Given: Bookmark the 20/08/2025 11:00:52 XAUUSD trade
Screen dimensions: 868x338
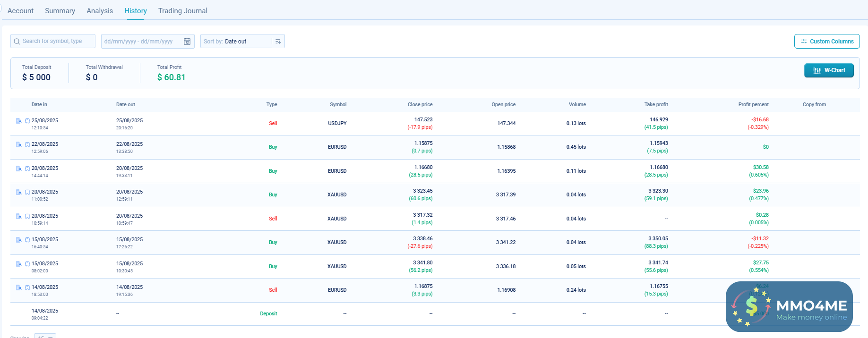Looking at the screenshot, I should coord(27,193).
